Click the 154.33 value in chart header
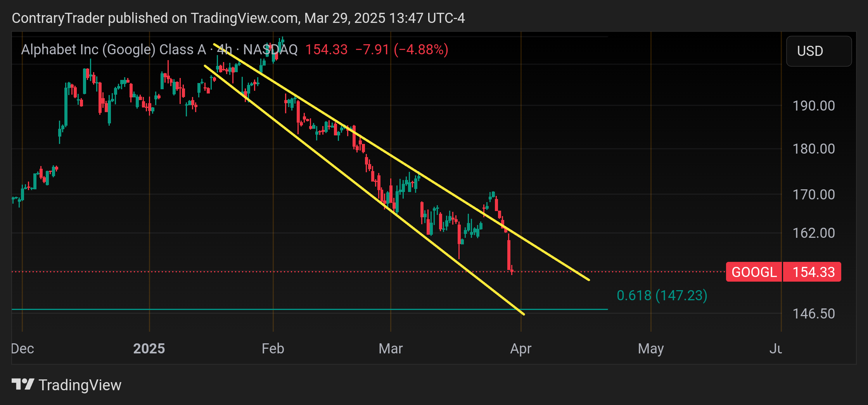The height and width of the screenshot is (405, 868). (327, 50)
